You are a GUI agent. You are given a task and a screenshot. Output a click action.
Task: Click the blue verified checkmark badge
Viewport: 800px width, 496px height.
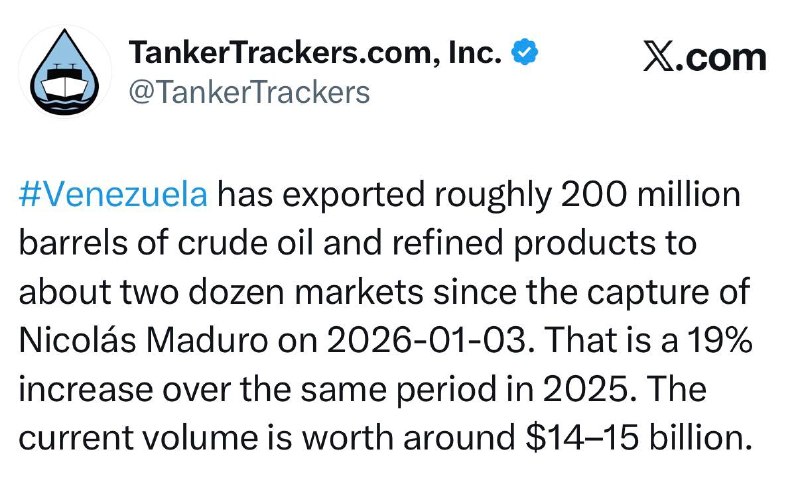coord(524,52)
